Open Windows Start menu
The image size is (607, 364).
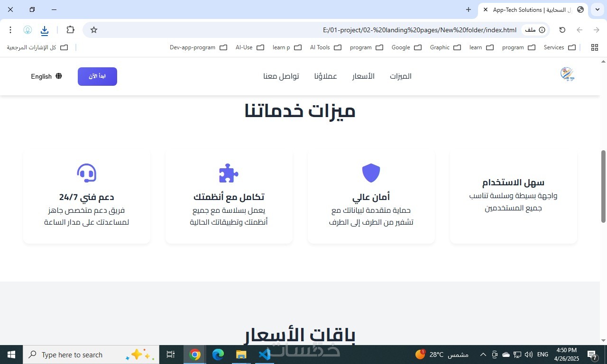tap(11, 355)
